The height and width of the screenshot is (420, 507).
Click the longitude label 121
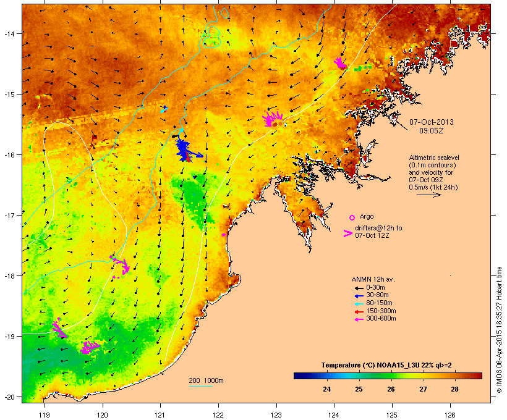[160, 415]
